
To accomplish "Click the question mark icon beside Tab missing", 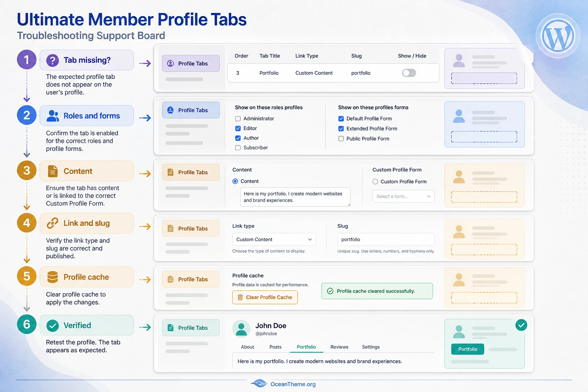I will tap(52, 60).
